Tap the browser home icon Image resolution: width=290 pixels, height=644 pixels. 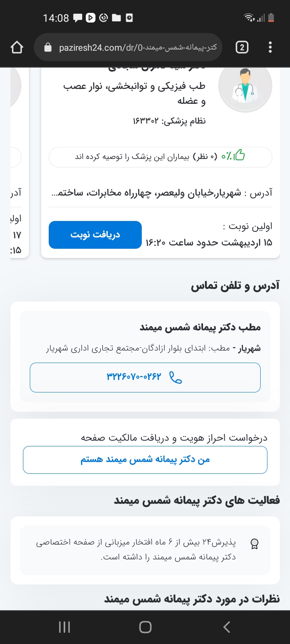[x=17, y=47]
